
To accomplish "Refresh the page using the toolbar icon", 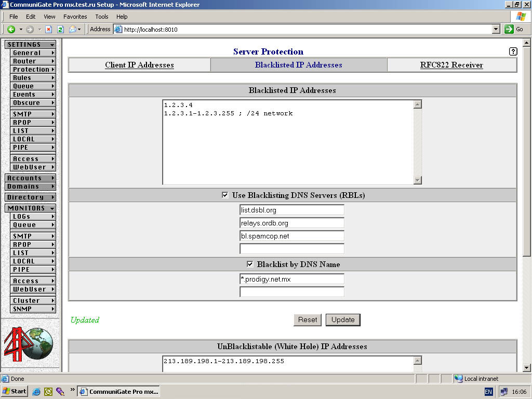I will coord(60,30).
